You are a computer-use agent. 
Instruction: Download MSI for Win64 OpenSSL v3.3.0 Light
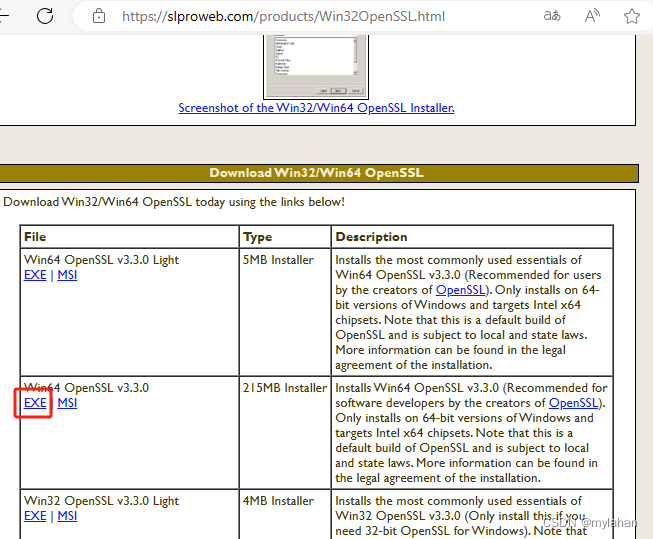pos(67,275)
